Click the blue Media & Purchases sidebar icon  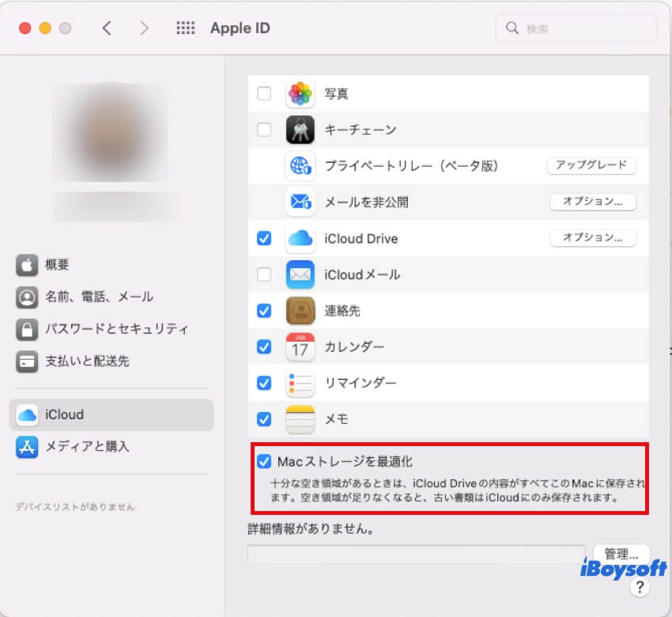tap(27, 447)
